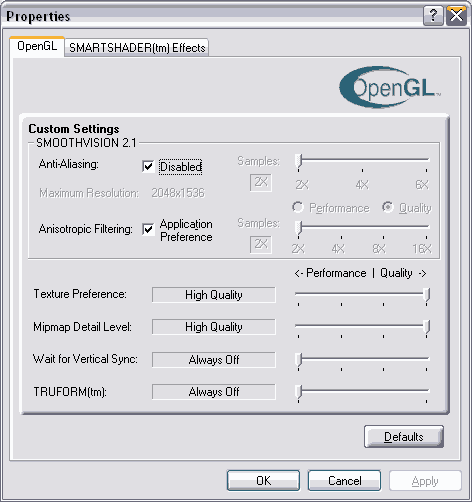Click the Defaults button

pyautogui.click(x=404, y=436)
